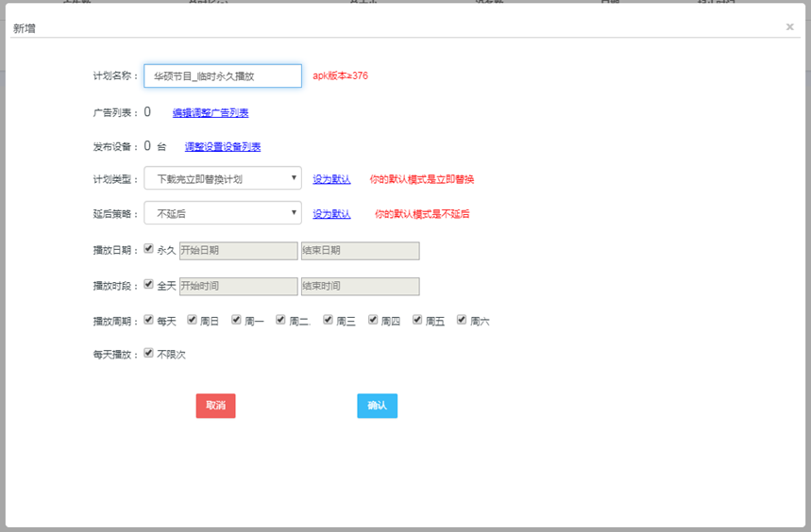
Task: Uncheck the 全天 time period checkbox
Action: 148,285
